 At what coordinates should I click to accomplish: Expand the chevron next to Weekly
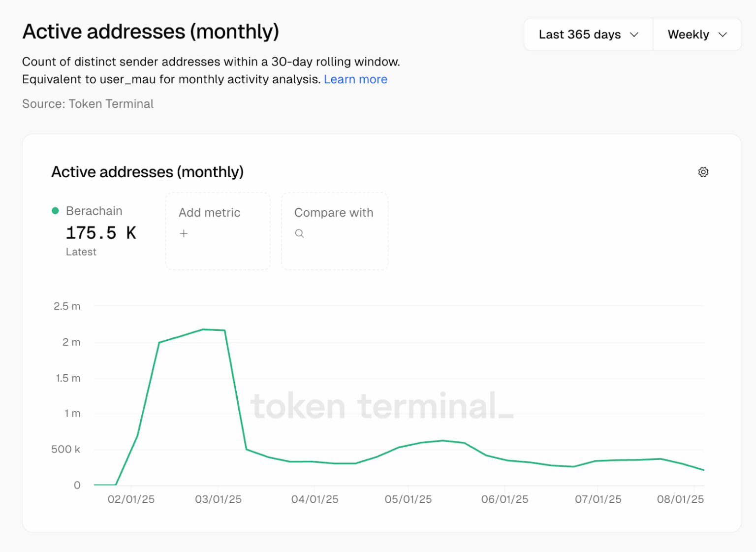pos(723,35)
